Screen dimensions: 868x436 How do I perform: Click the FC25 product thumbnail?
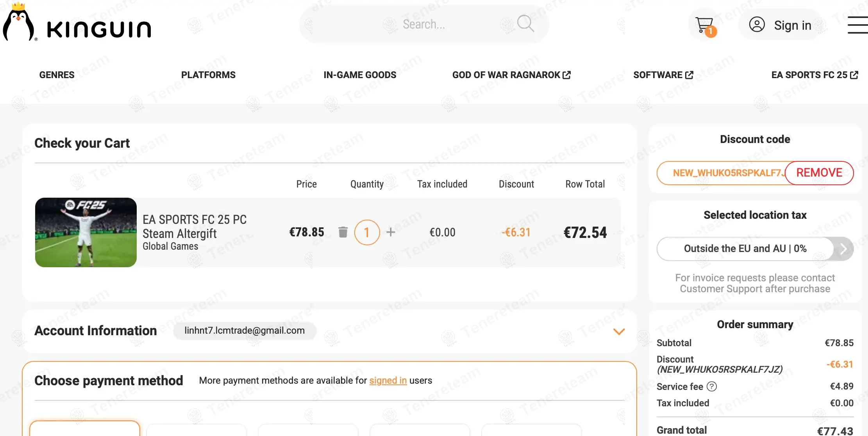click(x=86, y=232)
